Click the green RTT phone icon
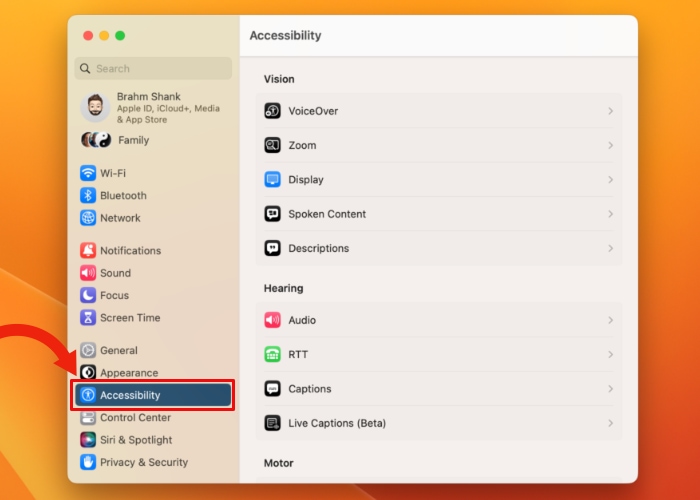700x500 pixels. (x=272, y=354)
